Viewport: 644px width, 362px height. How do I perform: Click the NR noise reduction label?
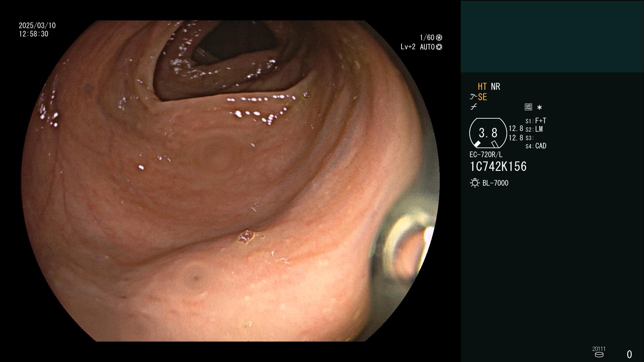[495, 86]
